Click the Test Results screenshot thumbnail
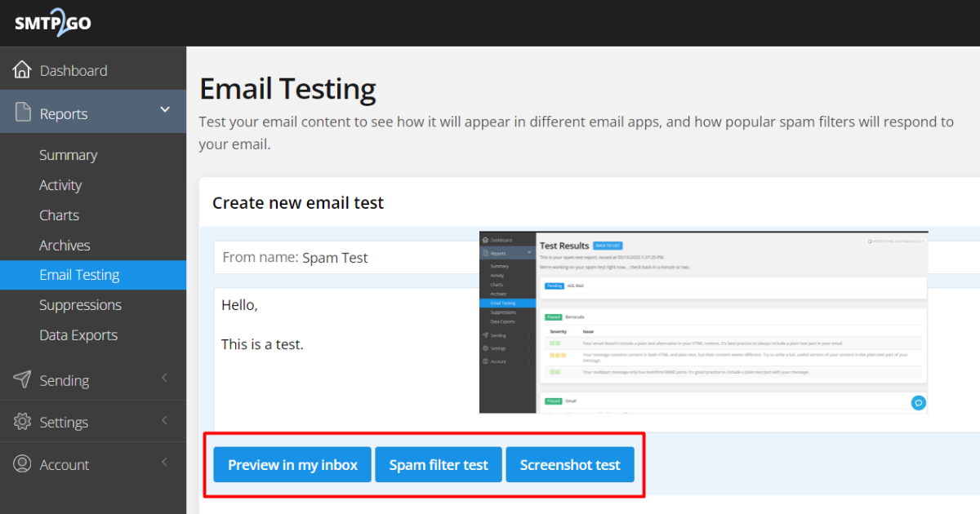The height and width of the screenshot is (514, 980). (x=703, y=321)
